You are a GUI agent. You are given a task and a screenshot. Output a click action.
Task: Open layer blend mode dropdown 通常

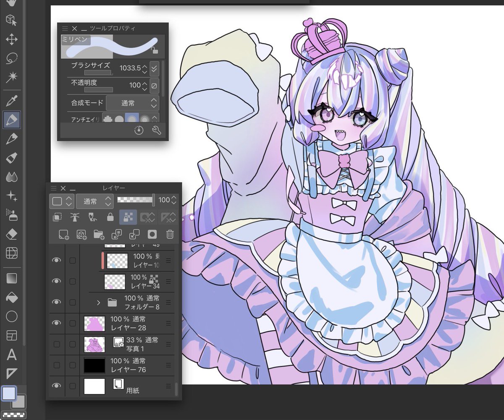click(94, 201)
